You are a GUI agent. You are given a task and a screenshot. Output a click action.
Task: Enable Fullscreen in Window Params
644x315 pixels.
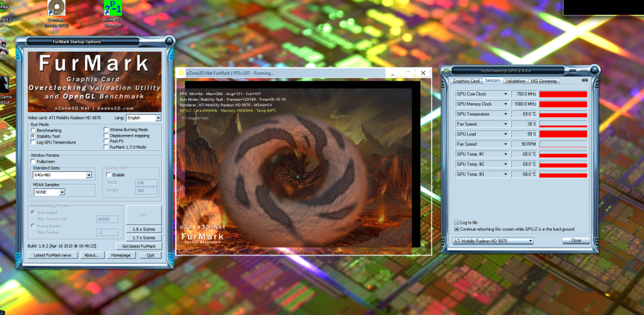33,161
